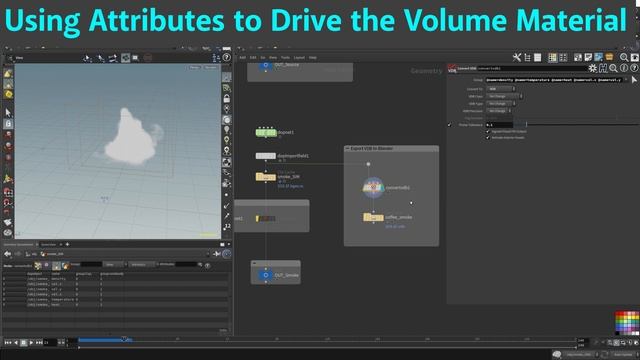The image size is (640, 360).
Task: Toggle the Prune Tolerance enable checkbox
Action: (x=449, y=125)
